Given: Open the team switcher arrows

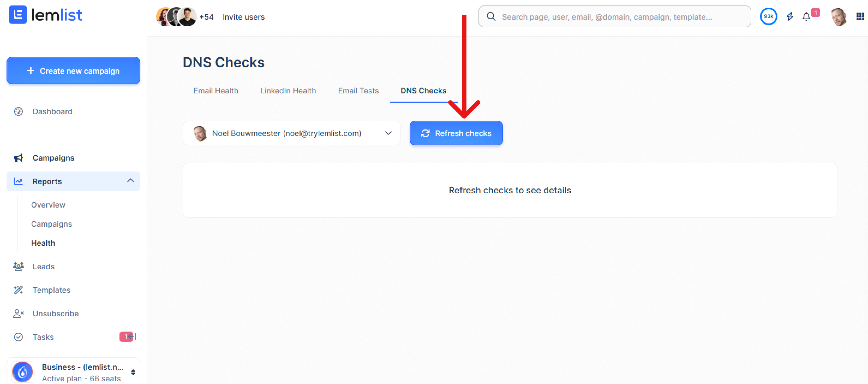Looking at the screenshot, I should (x=133, y=372).
